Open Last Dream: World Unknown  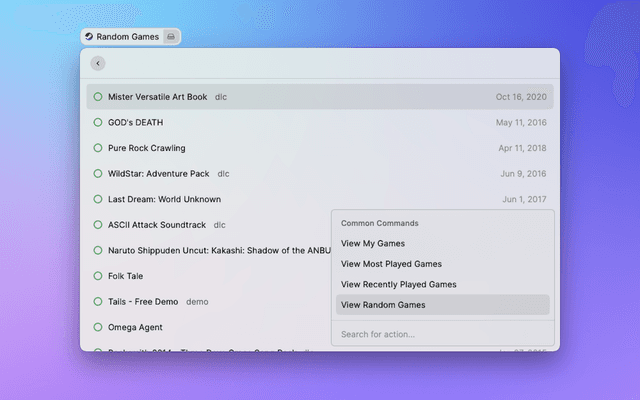[x=164, y=199]
